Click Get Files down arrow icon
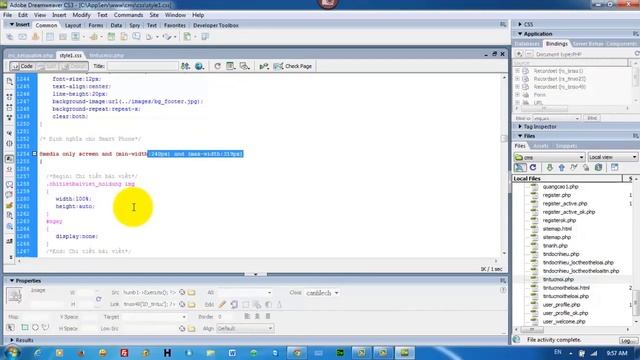This screenshot has width=640, height=360. coord(549,168)
